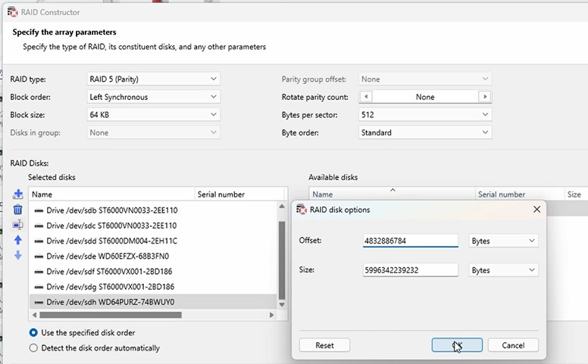588x364 pixels.
Task: Click the trash icon to remove selected disk
Action: coord(17,210)
